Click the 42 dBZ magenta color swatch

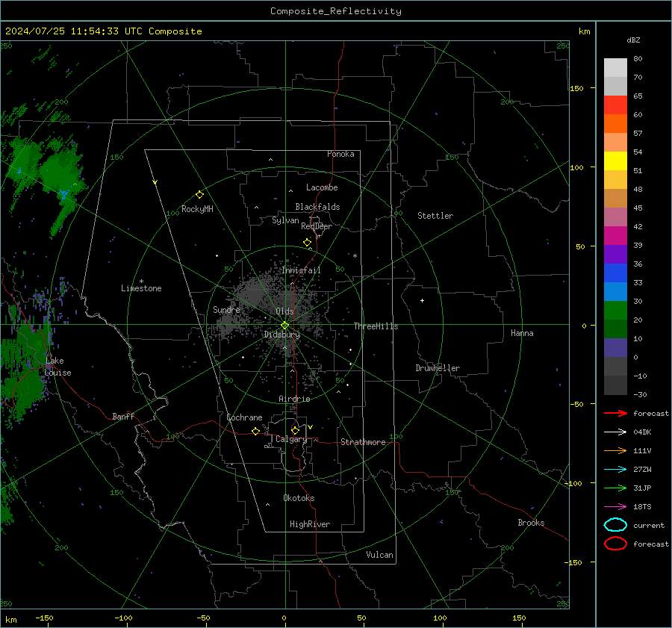pyautogui.click(x=615, y=235)
